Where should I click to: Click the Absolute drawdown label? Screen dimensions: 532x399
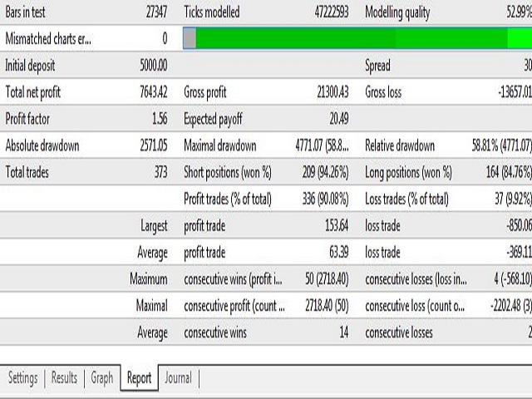click(42, 145)
